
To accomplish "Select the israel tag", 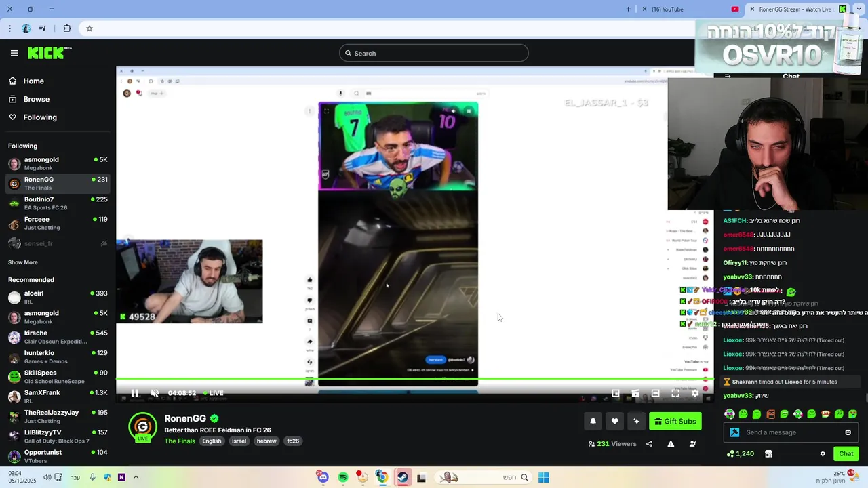I will pos(239,441).
